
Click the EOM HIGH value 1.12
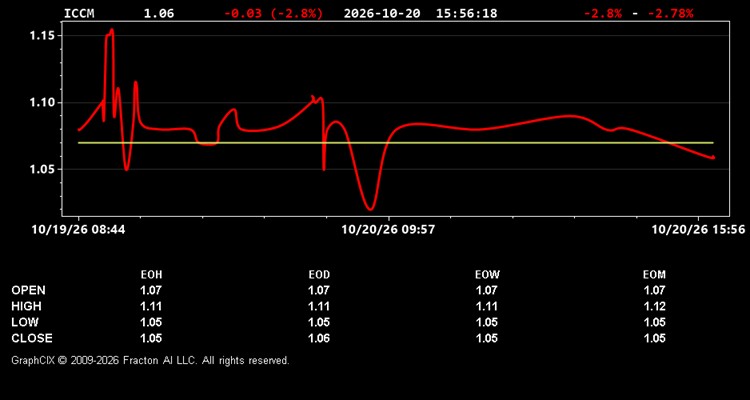[x=654, y=306]
